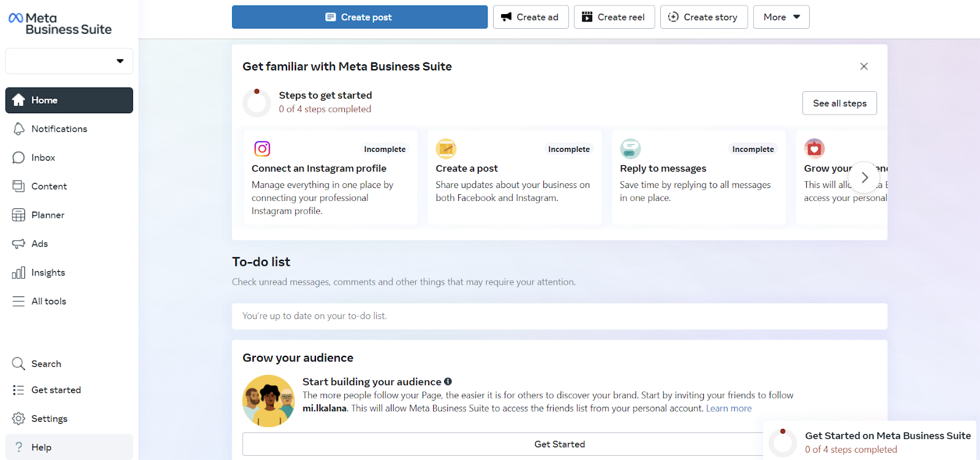
Task: Click the Search magnifier icon
Action: 18,364
